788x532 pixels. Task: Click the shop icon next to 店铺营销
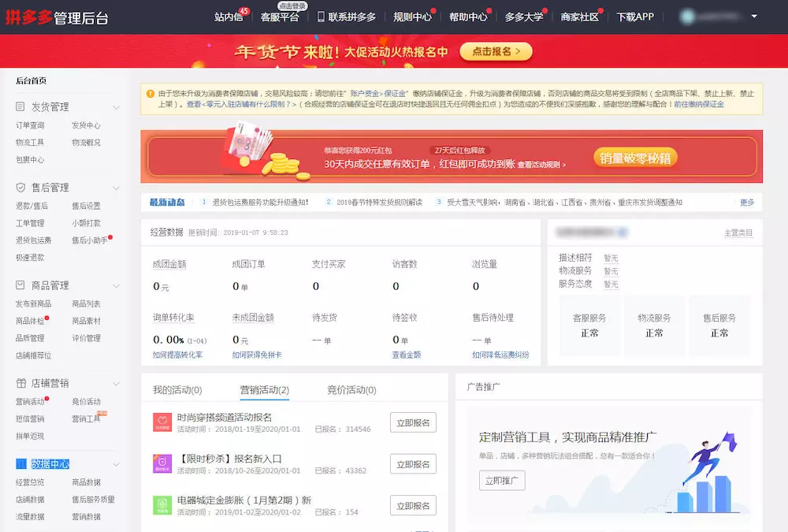21,383
